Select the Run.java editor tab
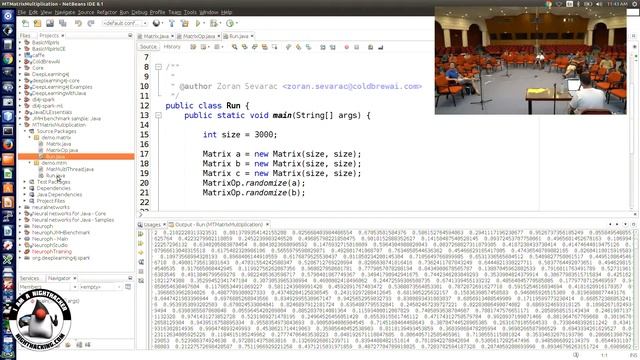 pos(238,36)
